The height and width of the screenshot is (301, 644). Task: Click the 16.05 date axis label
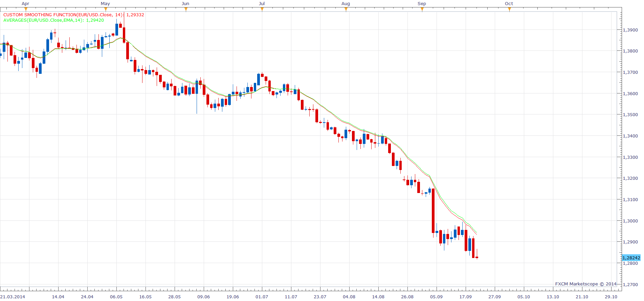[x=146, y=297]
